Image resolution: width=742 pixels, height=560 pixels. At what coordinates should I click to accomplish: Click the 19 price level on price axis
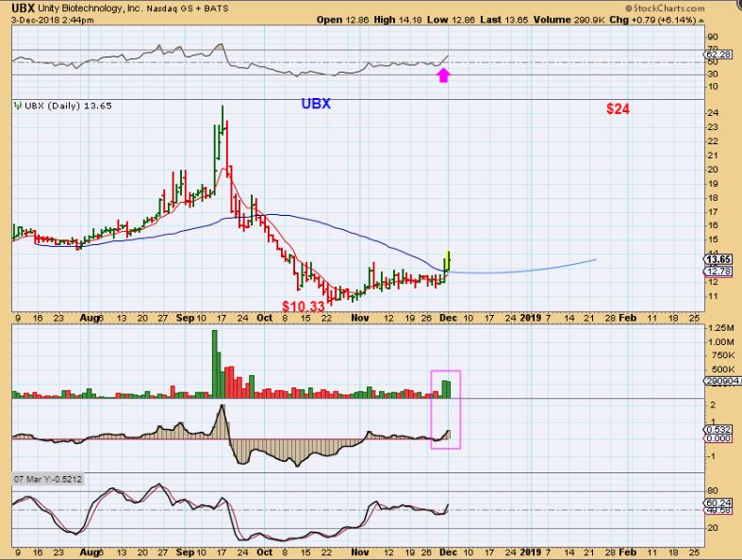713,184
